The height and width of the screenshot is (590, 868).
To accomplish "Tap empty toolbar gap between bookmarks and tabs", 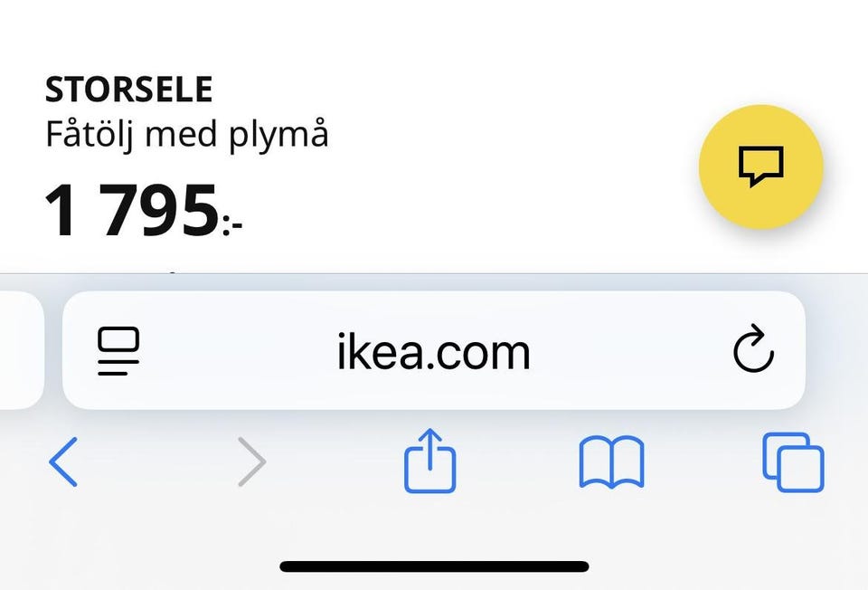I will [x=703, y=462].
